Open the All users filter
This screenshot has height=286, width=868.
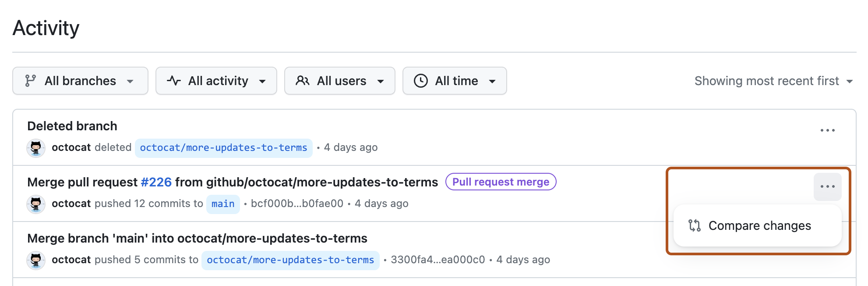click(340, 81)
